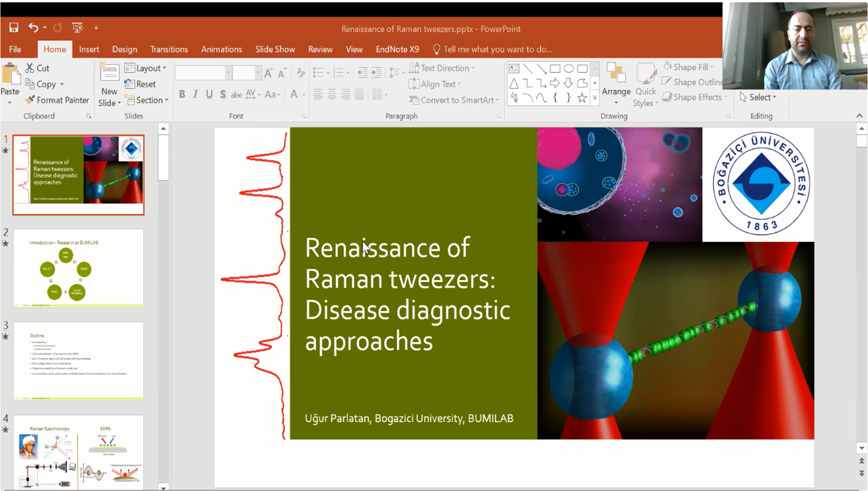Toggle Underline text formatting
The image size is (868, 491).
click(209, 94)
